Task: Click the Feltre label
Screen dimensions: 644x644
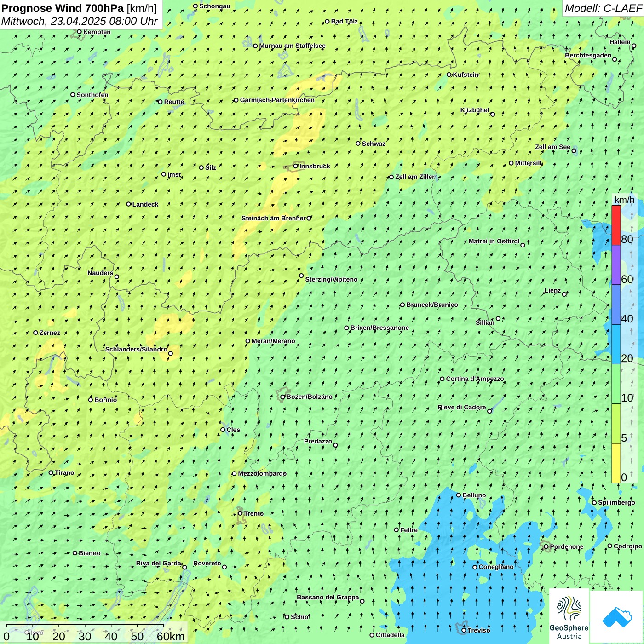Action: pos(409,530)
